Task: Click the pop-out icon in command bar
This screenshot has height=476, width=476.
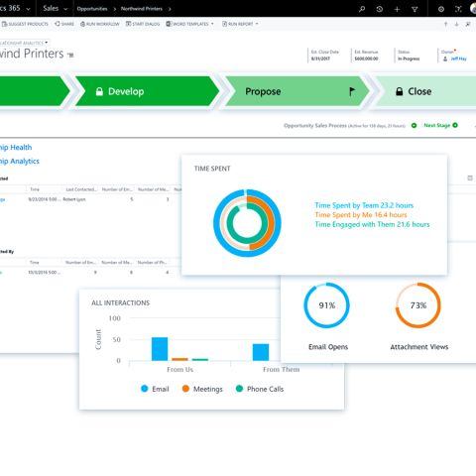Action: (468, 24)
